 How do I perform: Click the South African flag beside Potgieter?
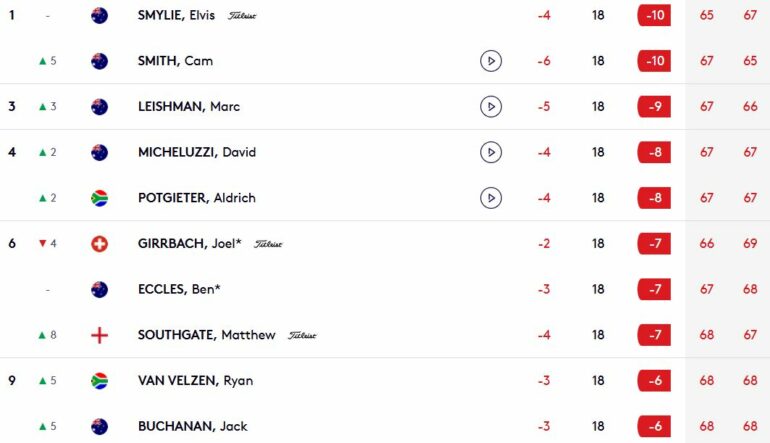[99, 198]
